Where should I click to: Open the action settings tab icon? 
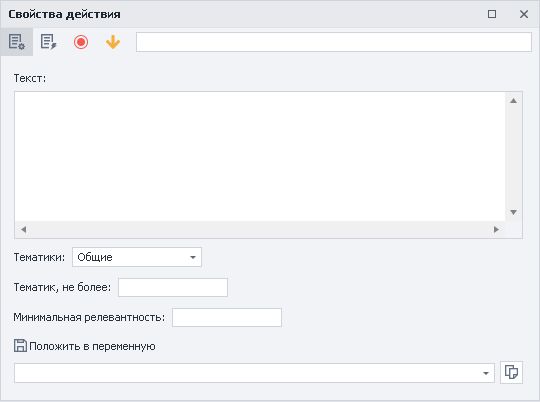(17, 42)
